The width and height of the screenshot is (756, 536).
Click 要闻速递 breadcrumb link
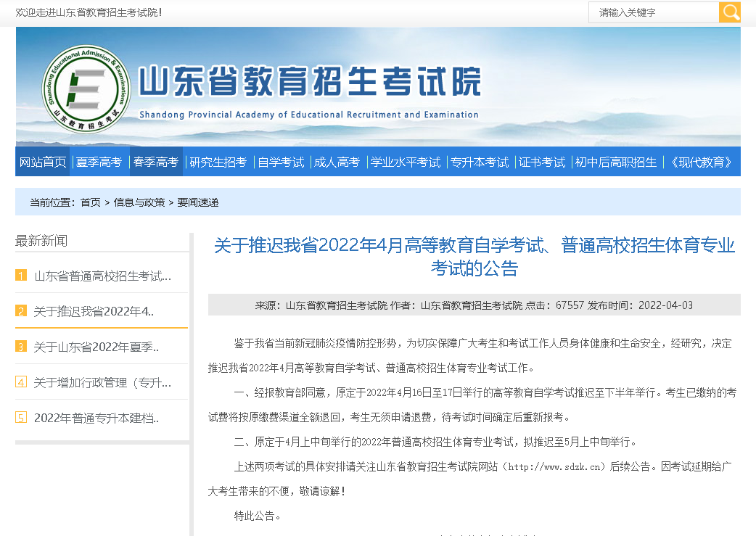(198, 202)
